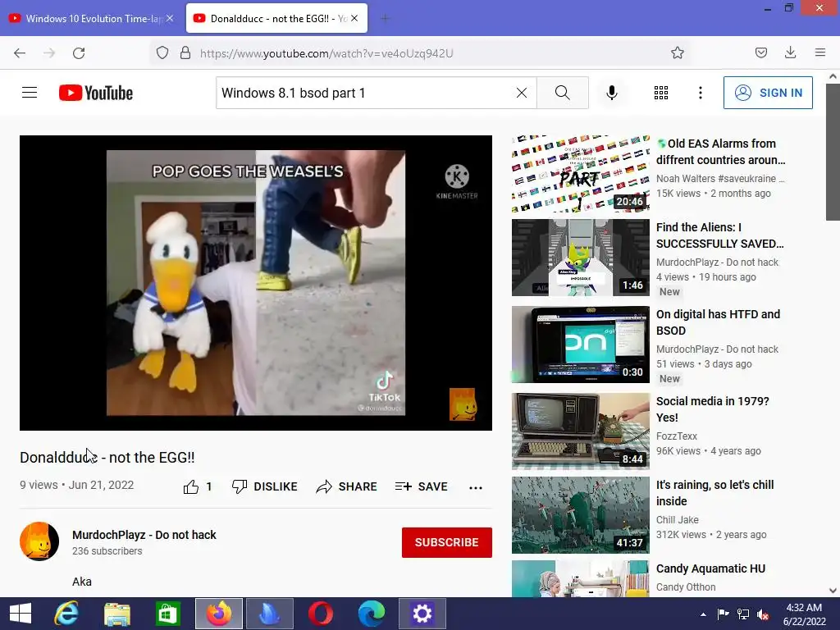Close the Windows 10 Evolution Time-lapse tab
Viewport: 840px width, 630px height.
point(170,18)
